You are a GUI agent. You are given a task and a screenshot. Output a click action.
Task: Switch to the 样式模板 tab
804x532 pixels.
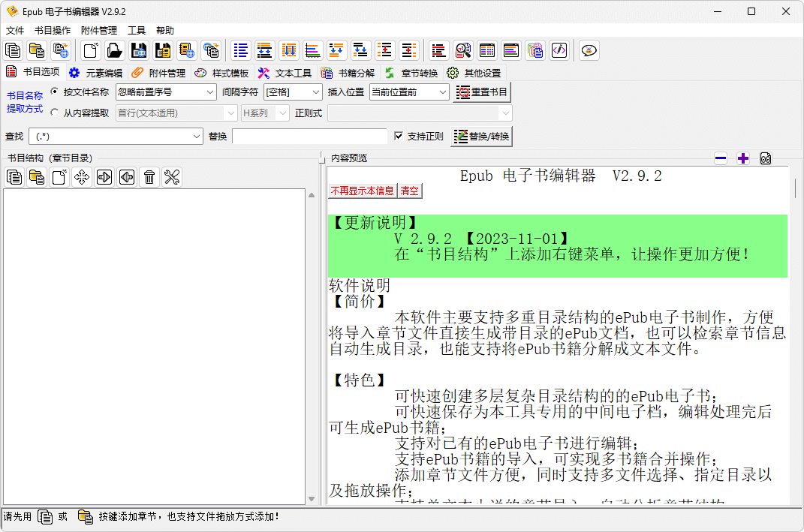221,73
